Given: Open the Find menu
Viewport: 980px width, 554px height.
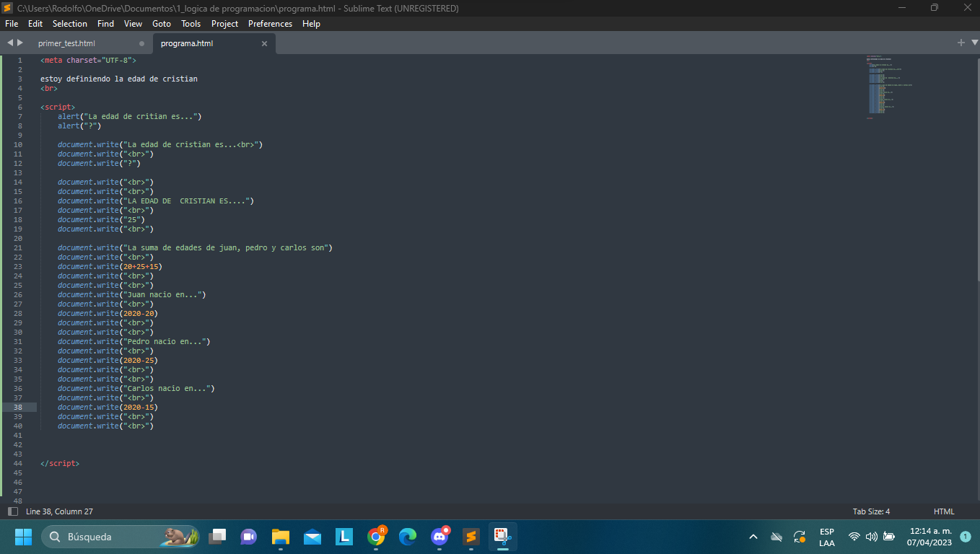Looking at the screenshot, I should pyautogui.click(x=105, y=24).
